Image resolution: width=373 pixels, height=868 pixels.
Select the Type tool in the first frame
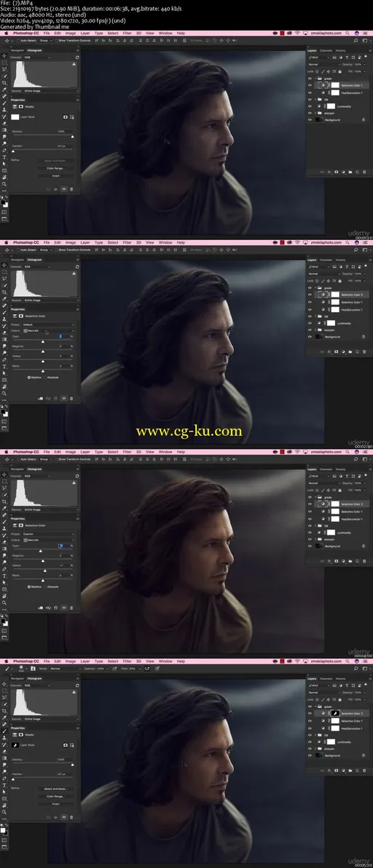(4, 157)
